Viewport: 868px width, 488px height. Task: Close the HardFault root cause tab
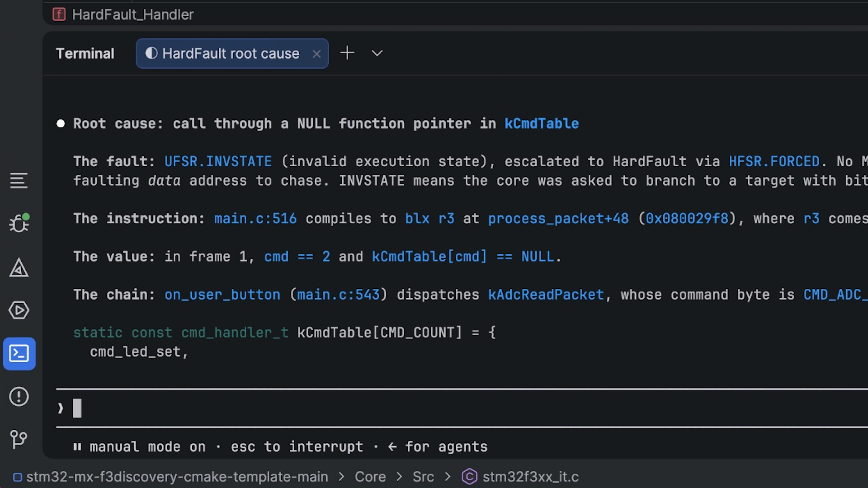pyautogui.click(x=316, y=54)
